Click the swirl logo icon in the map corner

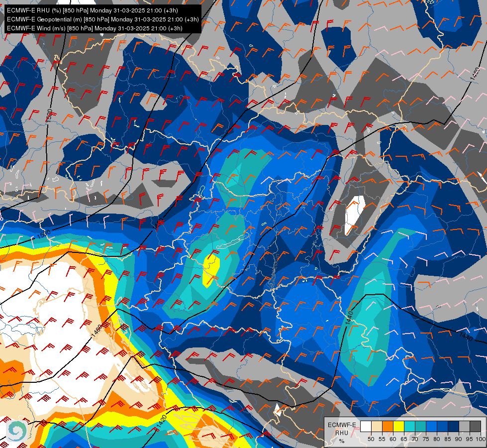coord(18,431)
